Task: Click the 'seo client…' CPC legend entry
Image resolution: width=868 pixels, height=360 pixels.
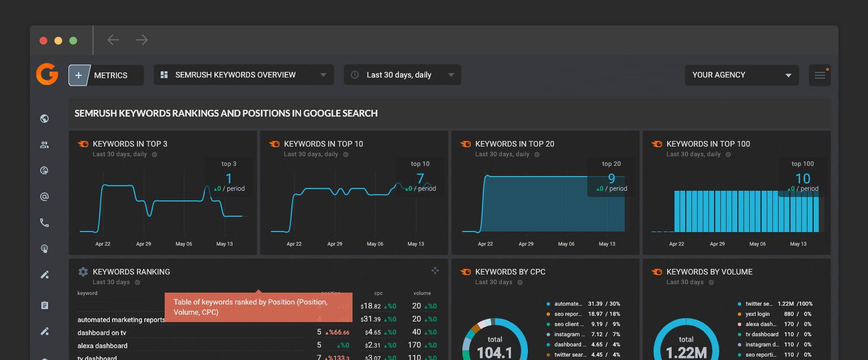Action: tap(583, 324)
